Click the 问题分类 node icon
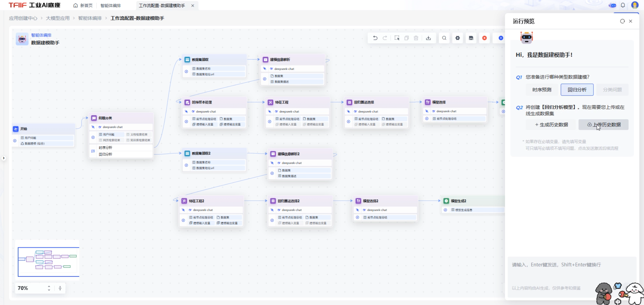The width and height of the screenshot is (644, 305). point(94,118)
